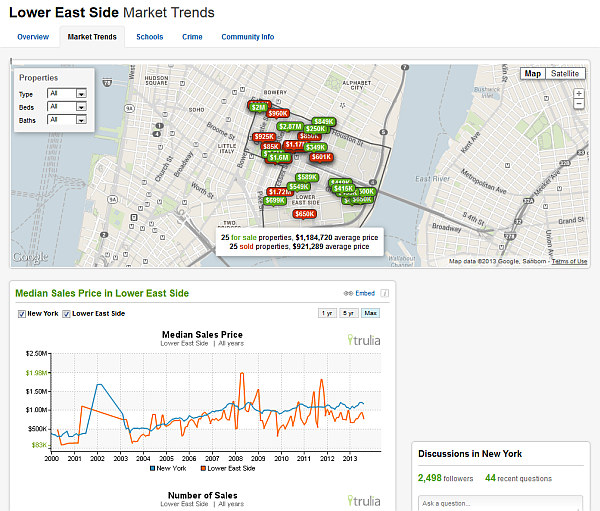Zoom out on the map with minus
Screen dimensions: 600x511
click(x=579, y=104)
